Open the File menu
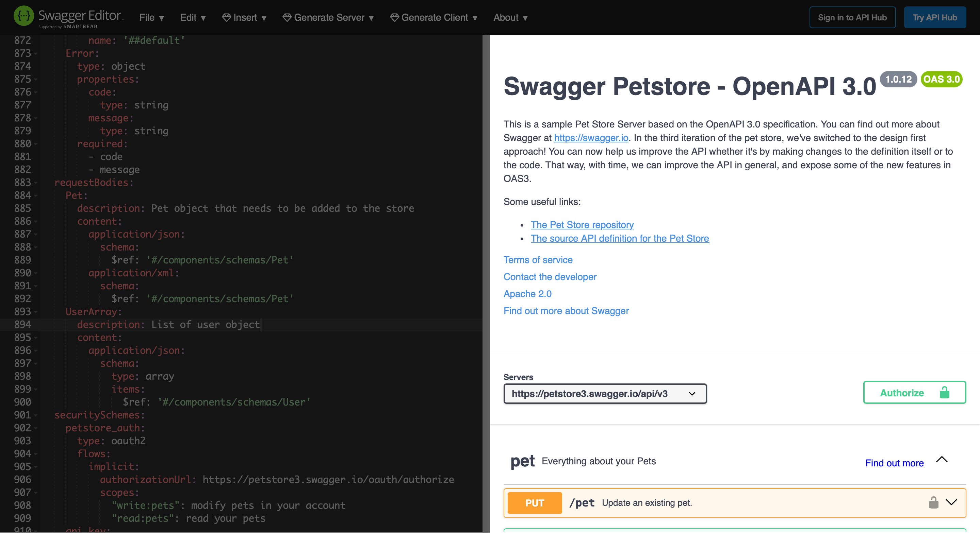The height and width of the screenshot is (533, 980). point(151,17)
